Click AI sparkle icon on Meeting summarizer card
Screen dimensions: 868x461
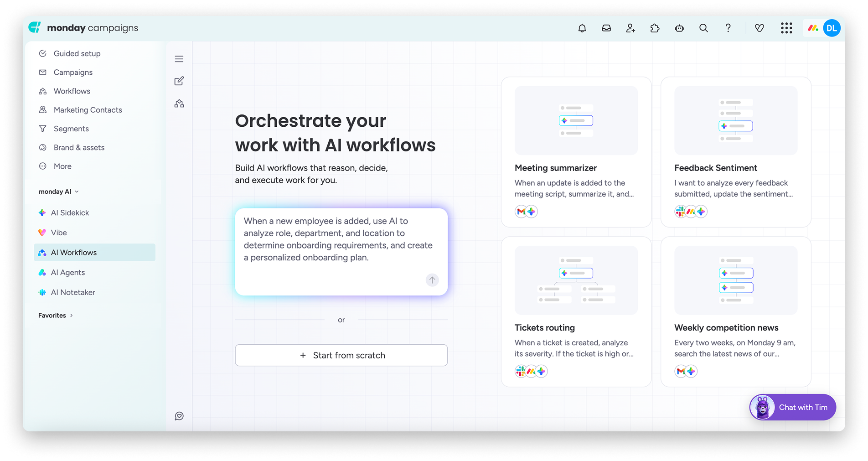tap(532, 212)
